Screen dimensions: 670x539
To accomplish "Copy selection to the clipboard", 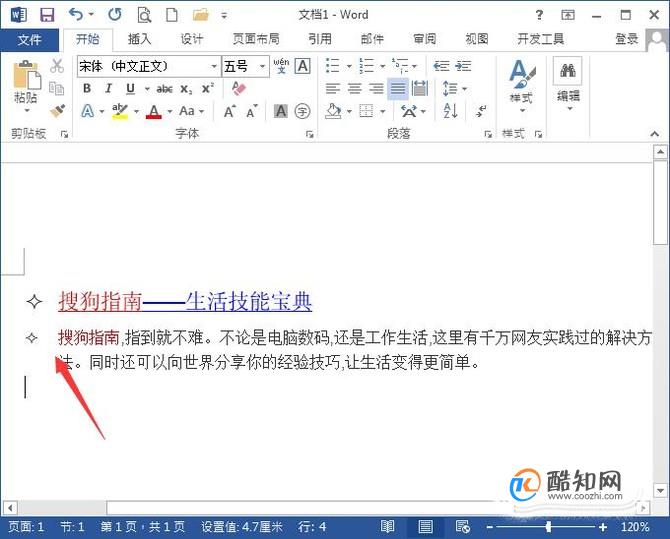I will coord(56,88).
